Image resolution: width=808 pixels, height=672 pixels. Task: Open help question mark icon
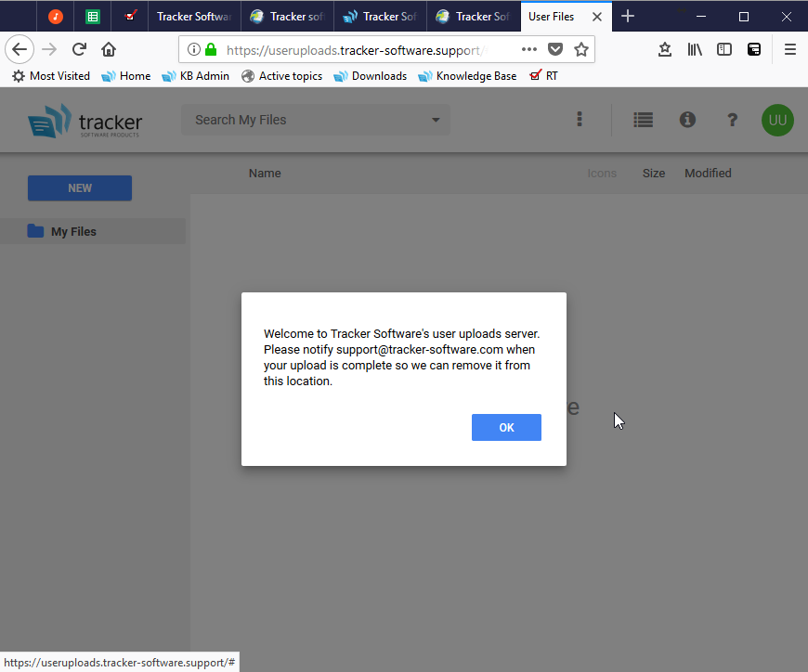[x=732, y=120]
